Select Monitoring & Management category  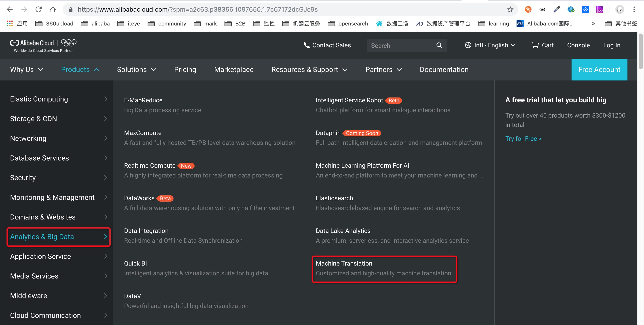(59, 197)
